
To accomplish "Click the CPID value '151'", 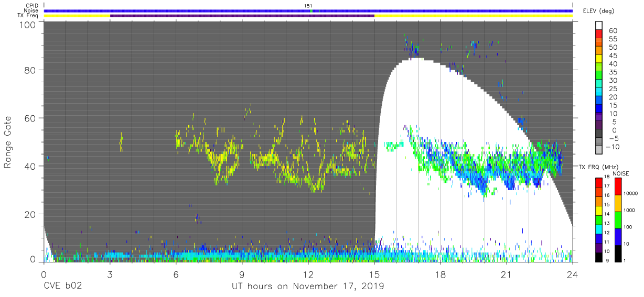I will click(308, 6).
